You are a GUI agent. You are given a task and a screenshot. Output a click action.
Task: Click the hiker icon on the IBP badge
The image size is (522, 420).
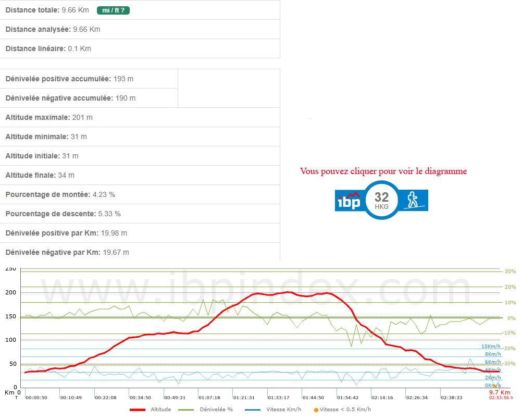pos(413,200)
